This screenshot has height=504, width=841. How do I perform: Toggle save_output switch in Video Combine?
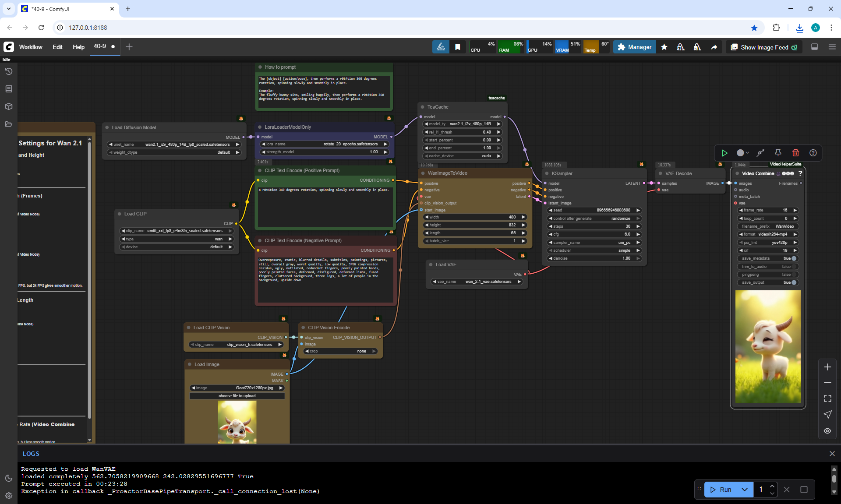click(x=794, y=282)
